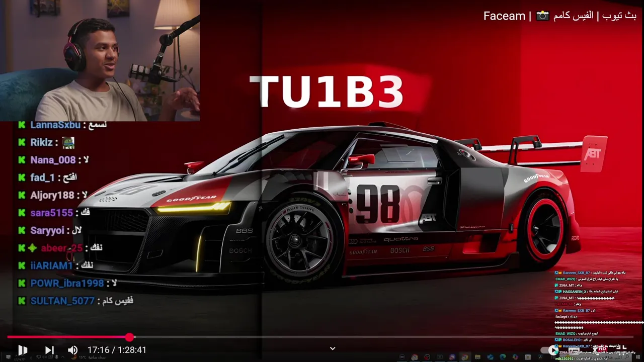Image resolution: width=644 pixels, height=362 pixels.
Task: Open Microsoft Edge in the Windows taskbar
Action: (503, 357)
